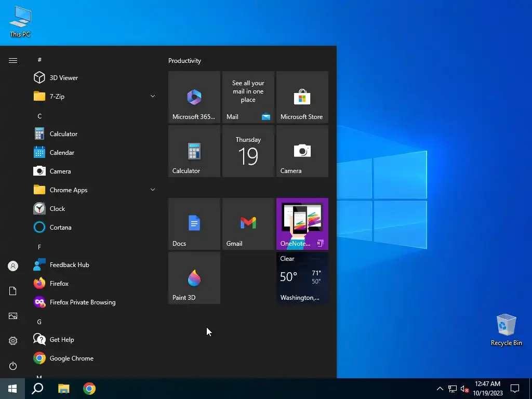Open 3D Viewer from the app list
This screenshot has height=399, width=532.
[95, 78]
